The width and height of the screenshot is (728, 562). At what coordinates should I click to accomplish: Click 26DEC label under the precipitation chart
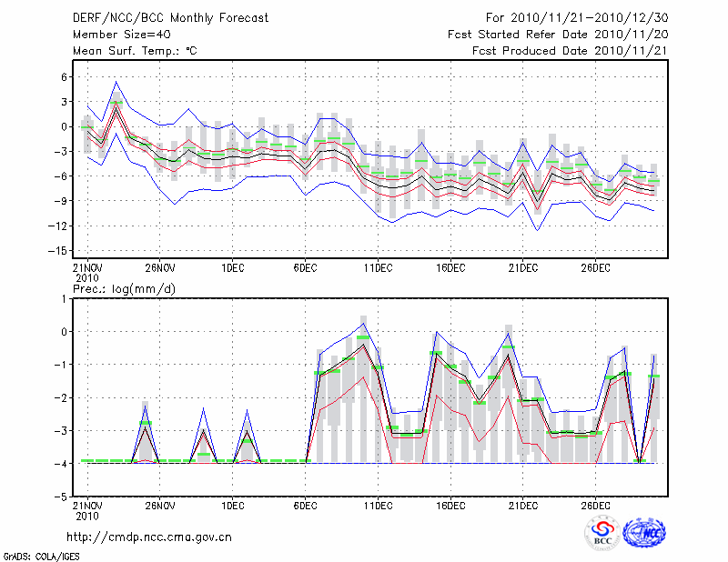[x=595, y=507]
